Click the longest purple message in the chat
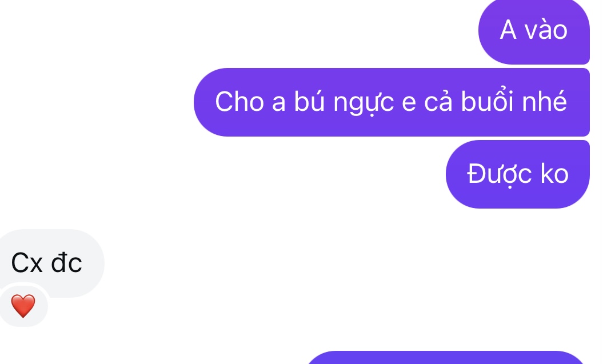Screen dimensions: 603x364 pos(392,102)
